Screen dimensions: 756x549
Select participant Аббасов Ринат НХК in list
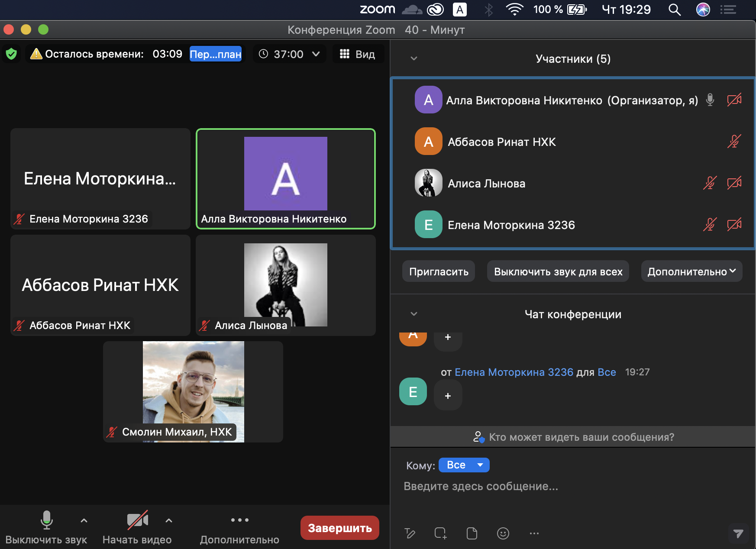click(x=573, y=142)
